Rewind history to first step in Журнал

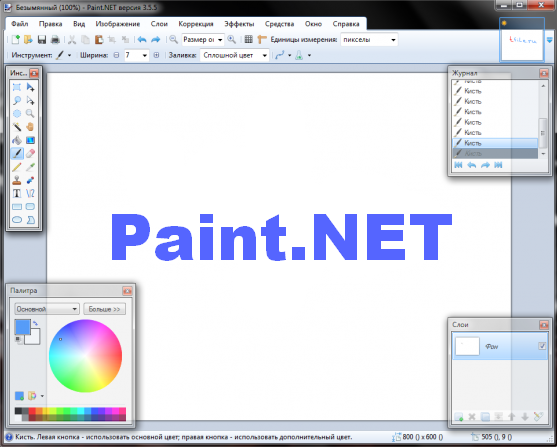point(458,165)
